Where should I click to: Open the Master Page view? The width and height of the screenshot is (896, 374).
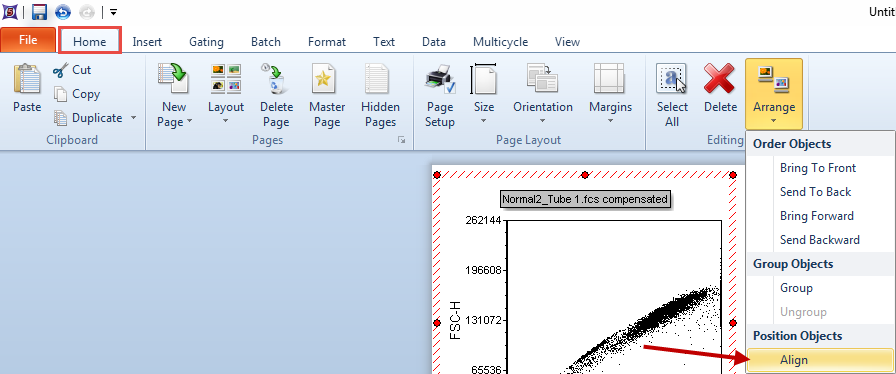click(x=327, y=96)
